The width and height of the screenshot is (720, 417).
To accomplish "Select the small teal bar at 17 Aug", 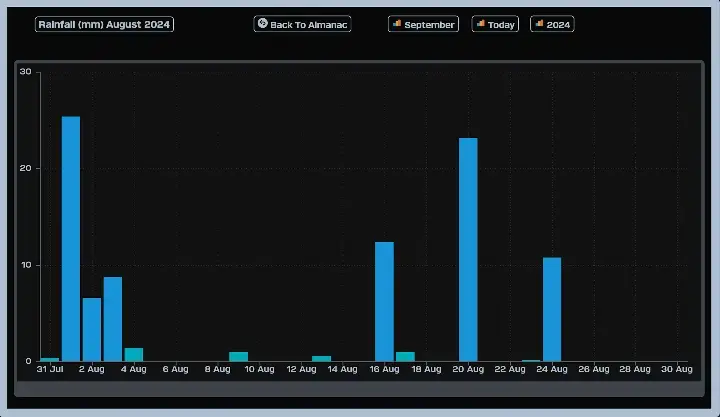I will click(405, 356).
